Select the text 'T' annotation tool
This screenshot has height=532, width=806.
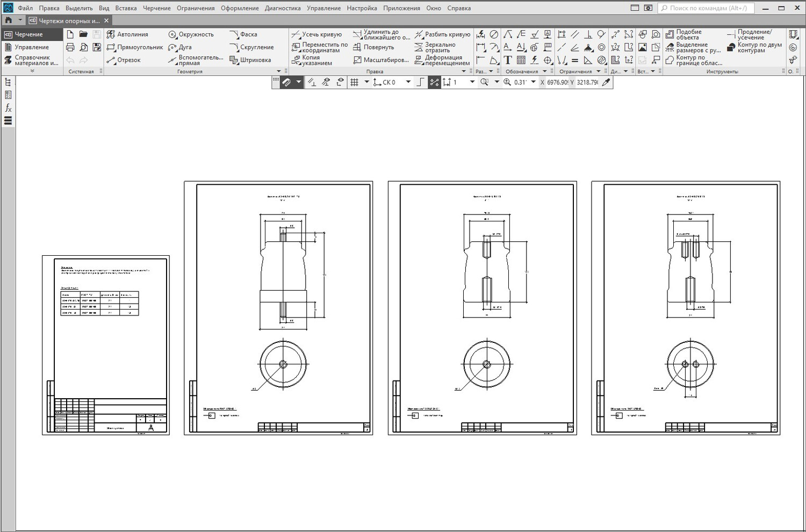pos(507,60)
